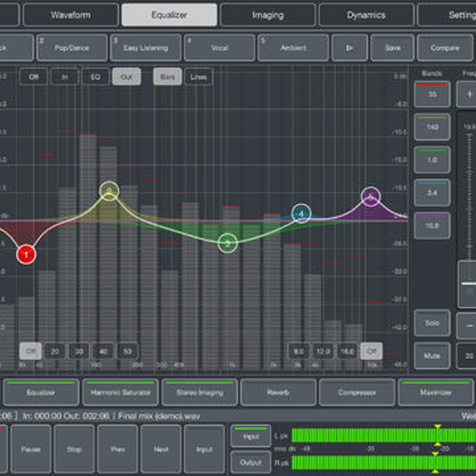Select the green band 1.0 button
This screenshot has width=476, height=476.
(x=432, y=160)
